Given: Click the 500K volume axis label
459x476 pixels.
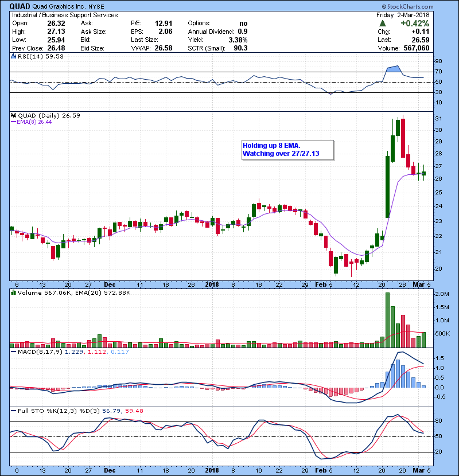Looking at the screenshot, I should 442,333.
